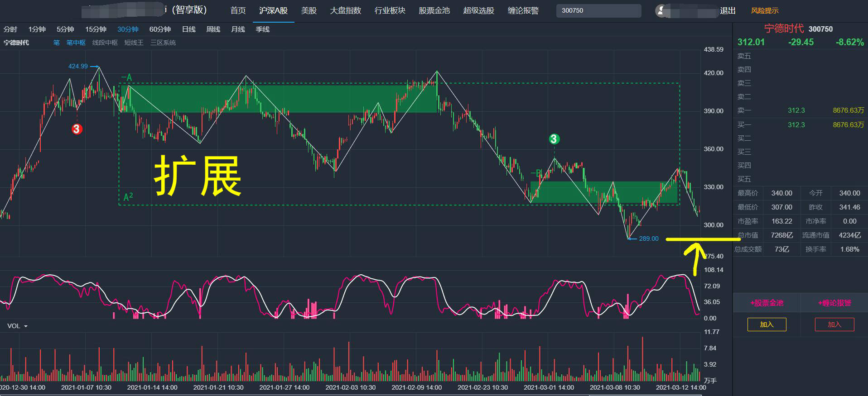
Task: Open the VOL indicator dropdown
Action: coord(18,326)
